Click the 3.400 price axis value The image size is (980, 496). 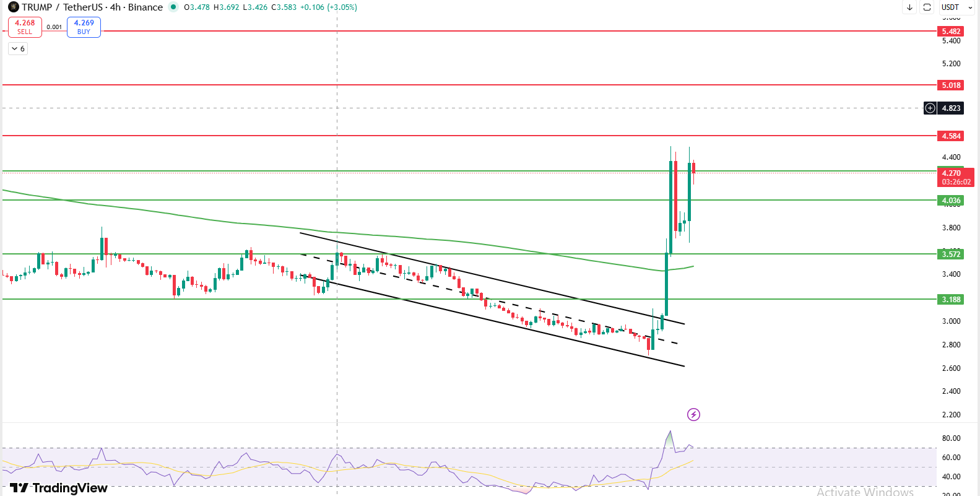(951, 274)
